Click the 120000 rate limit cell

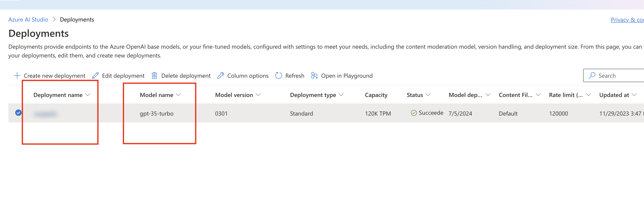pyautogui.click(x=558, y=114)
